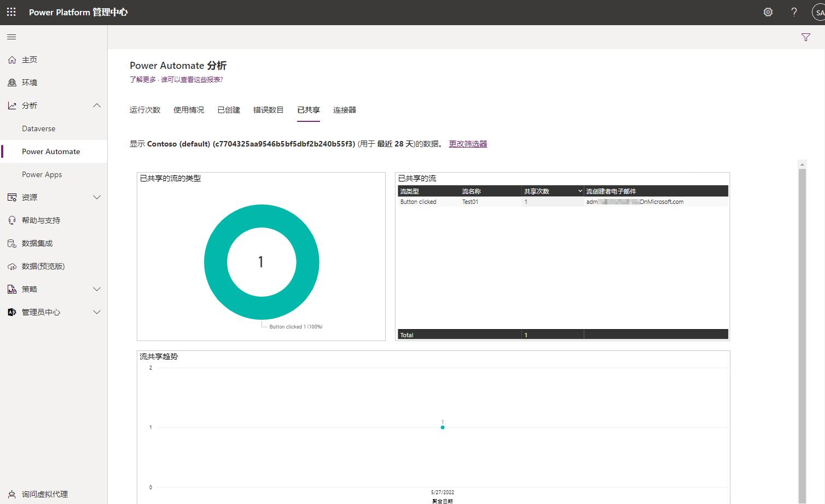This screenshot has height=504, width=825.
Task: Open the filter funnel icon
Action: pos(806,37)
